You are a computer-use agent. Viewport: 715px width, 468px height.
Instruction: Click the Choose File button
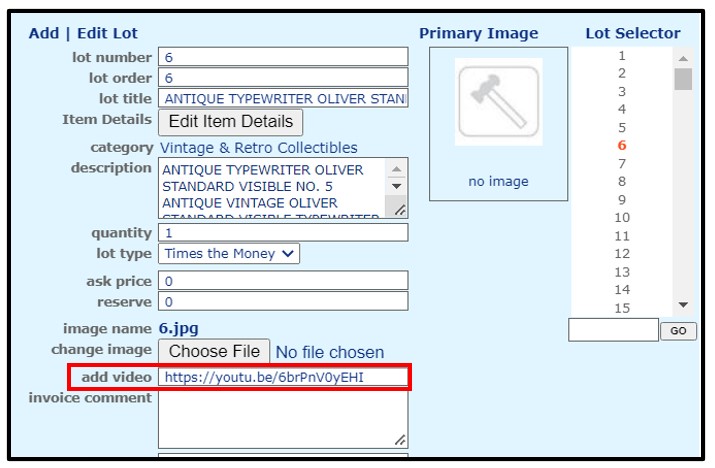point(214,351)
